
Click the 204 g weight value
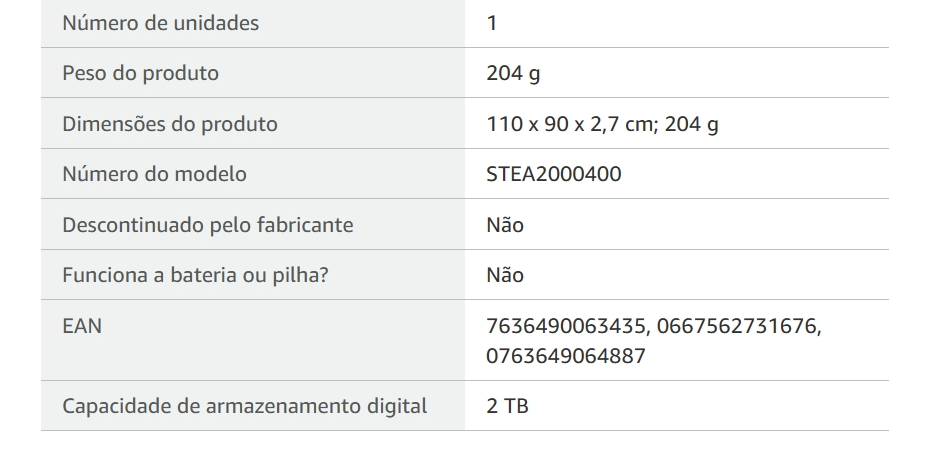tap(513, 73)
